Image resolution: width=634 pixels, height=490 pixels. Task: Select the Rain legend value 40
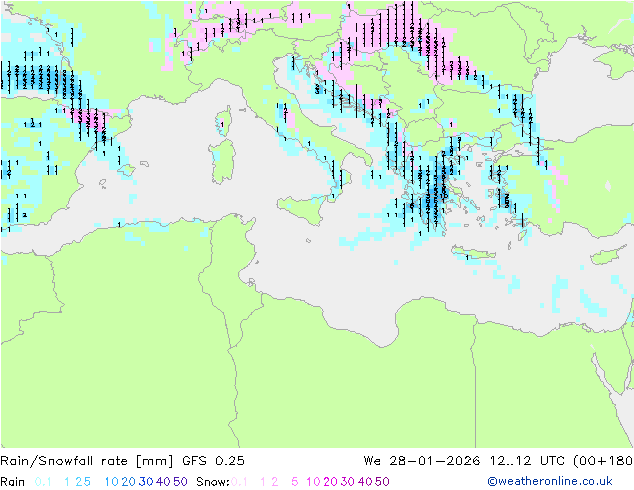click(163, 482)
